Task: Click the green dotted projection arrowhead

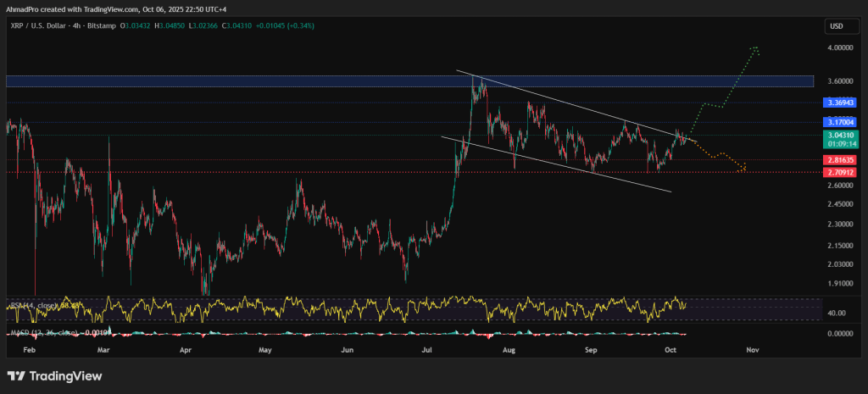Action: point(755,48)
